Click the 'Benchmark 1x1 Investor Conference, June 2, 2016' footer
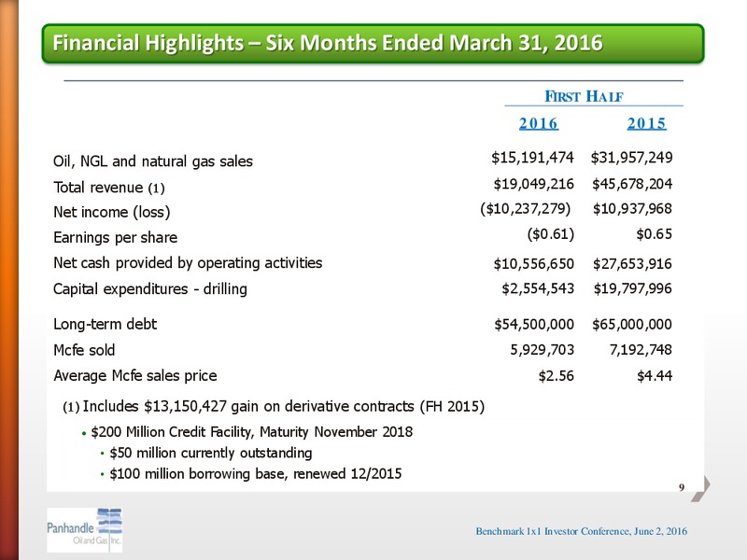The image size is (747, 560). coord(581,531)
